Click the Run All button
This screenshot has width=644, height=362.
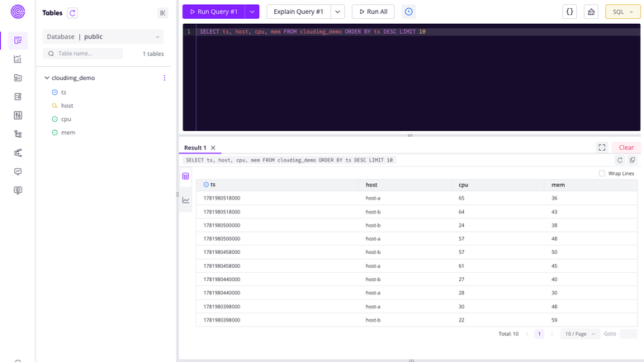373,12
